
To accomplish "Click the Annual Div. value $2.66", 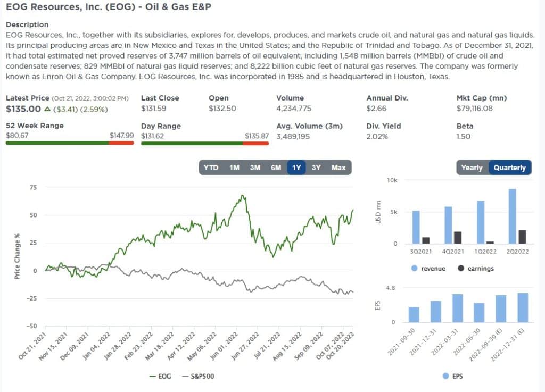I will pyautogui.click(x=376, y=109).
